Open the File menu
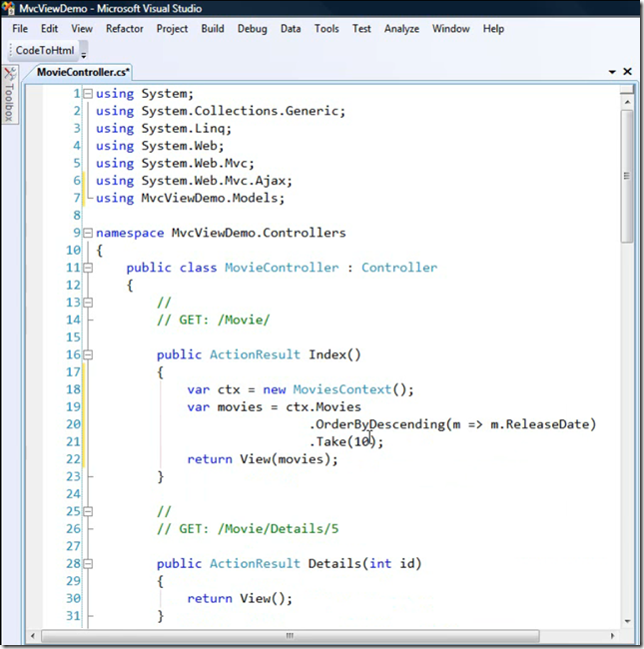644x649 pixels. click(x=20, y=29)
